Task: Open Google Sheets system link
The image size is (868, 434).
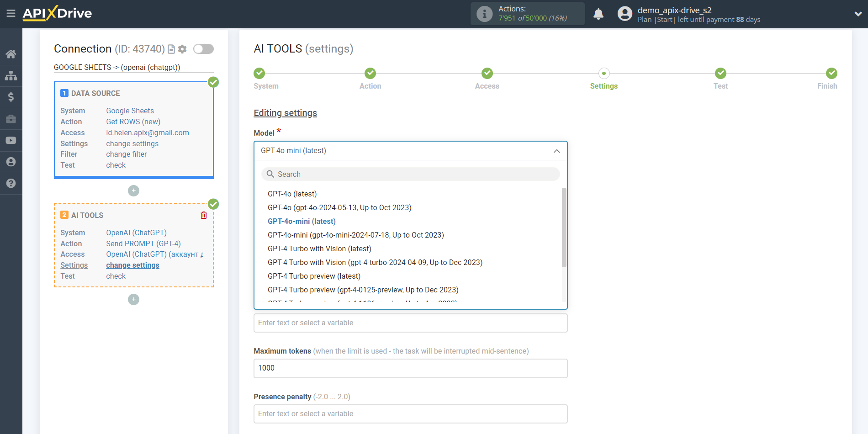Action: pyautogui.click(x=130, y=111)
